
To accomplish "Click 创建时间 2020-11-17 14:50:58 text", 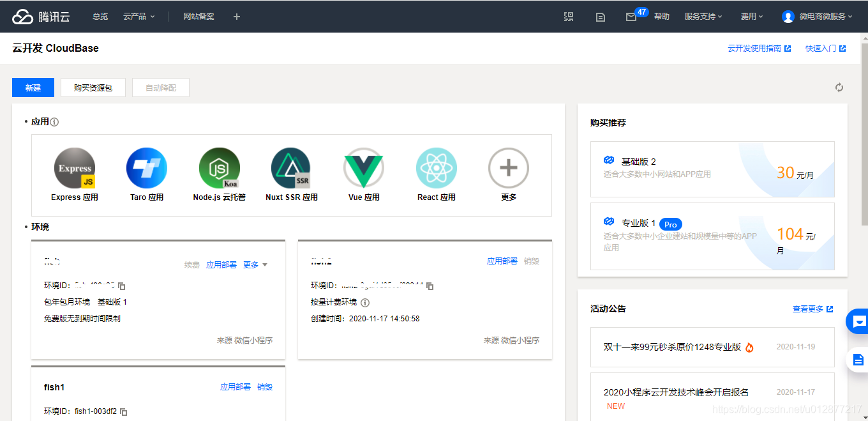I will point(365,319).
